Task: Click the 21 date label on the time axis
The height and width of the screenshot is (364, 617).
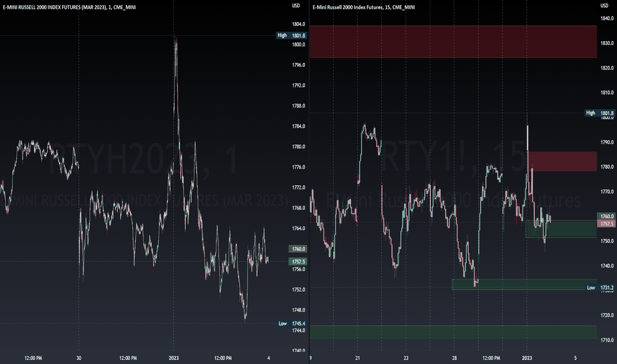Action: (x=357, y=358)
